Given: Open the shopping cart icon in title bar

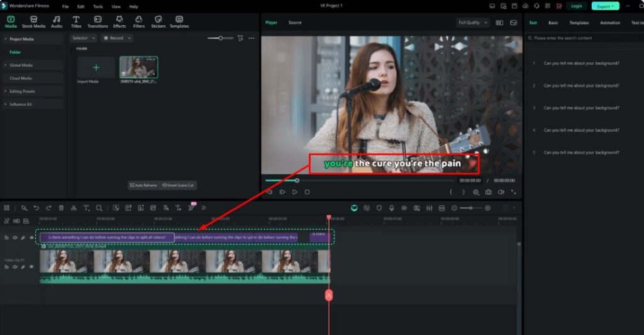Looking at the screenshot, I should (558, 6).
